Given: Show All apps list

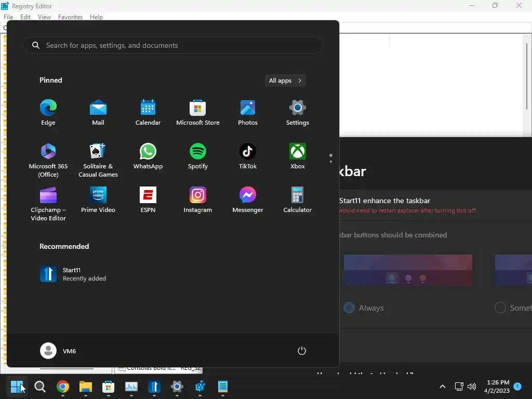Looking at the screenshot, I should pyautogui.click(x=285, y=81).
